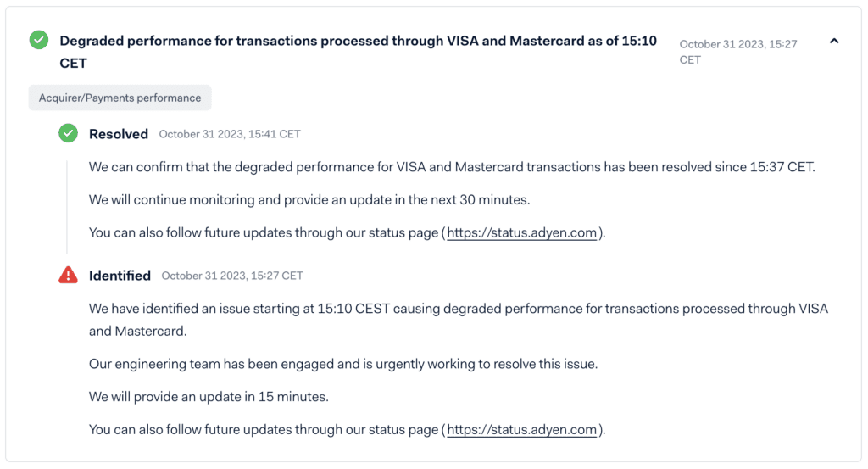Click the Identified heading label
Image resolution: width=868 pixels, height=469 pixels.
pyautogui.click(x=120, y=276)
